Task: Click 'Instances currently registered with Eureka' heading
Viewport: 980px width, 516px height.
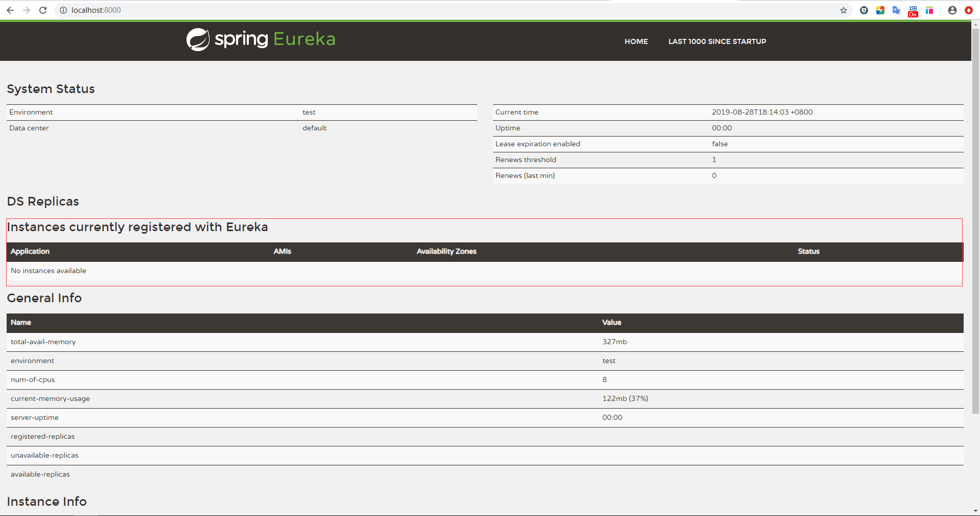Action: point(137,227)
